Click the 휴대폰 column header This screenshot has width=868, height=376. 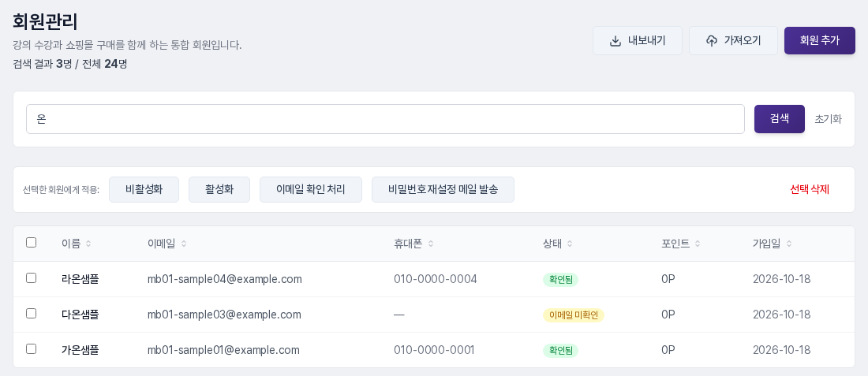coord(408,244)
